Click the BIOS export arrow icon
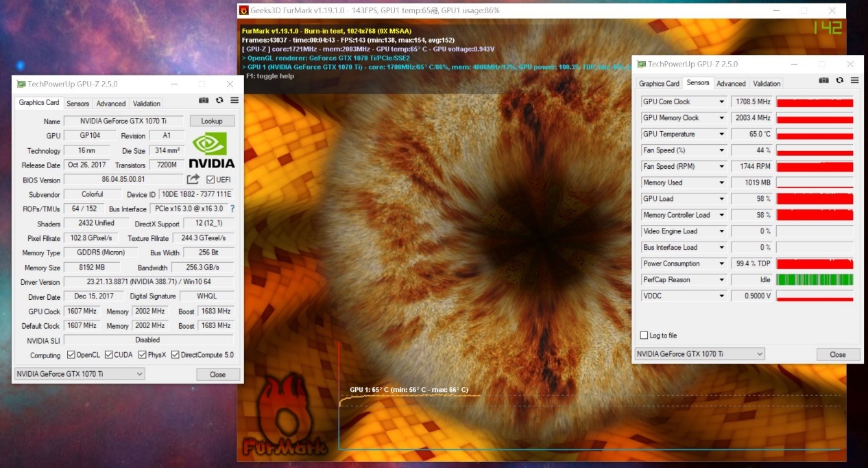 pos(193,179)
